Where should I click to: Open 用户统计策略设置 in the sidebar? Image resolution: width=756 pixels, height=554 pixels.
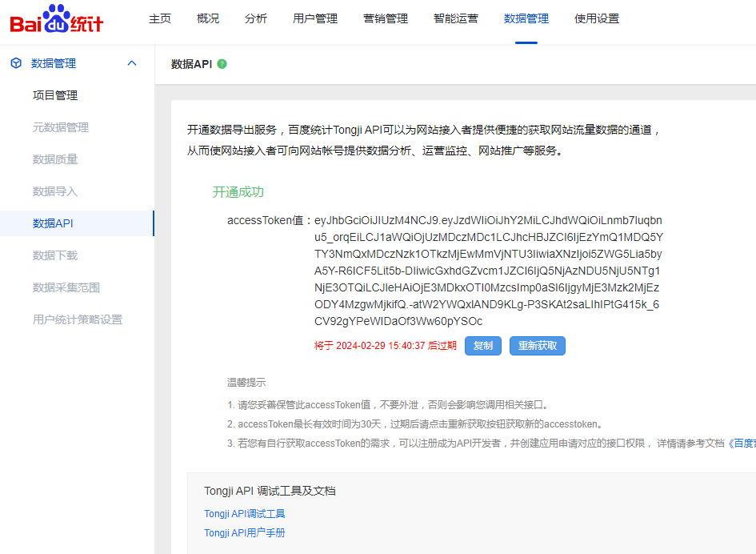point(77,319)
